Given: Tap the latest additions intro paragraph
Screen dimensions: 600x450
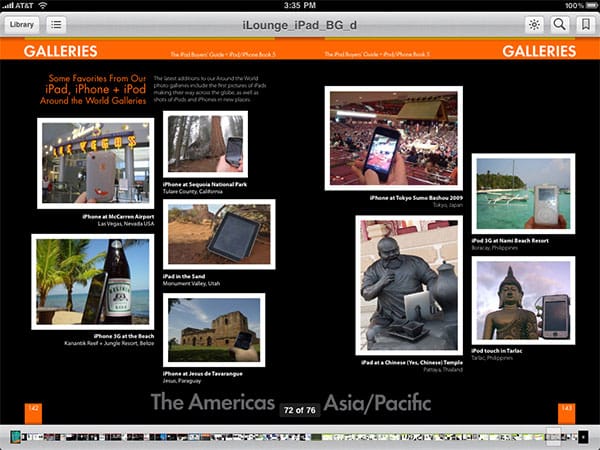Looking at the screenshot, I should click(210, 89).
